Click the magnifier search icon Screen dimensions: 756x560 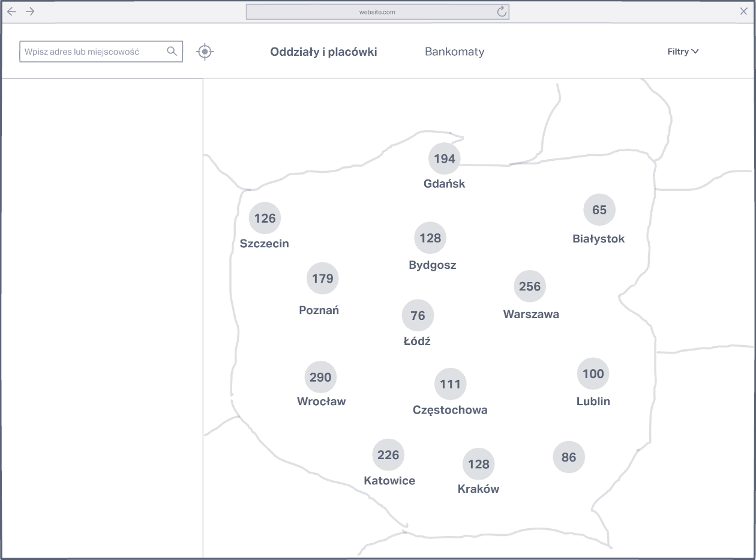pos(172,52)
